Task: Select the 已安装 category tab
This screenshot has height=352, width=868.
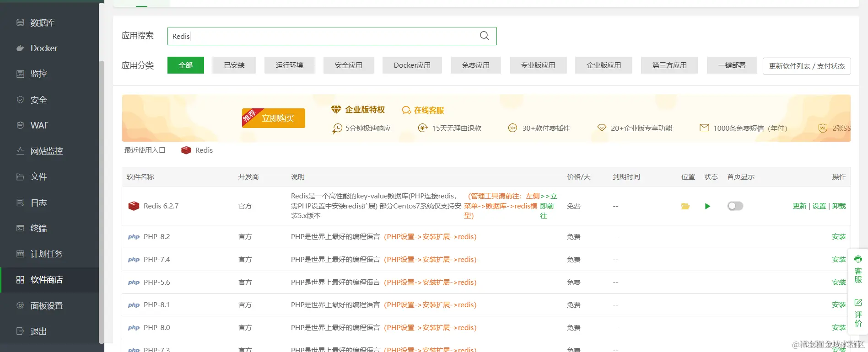Action: [234, 65]
